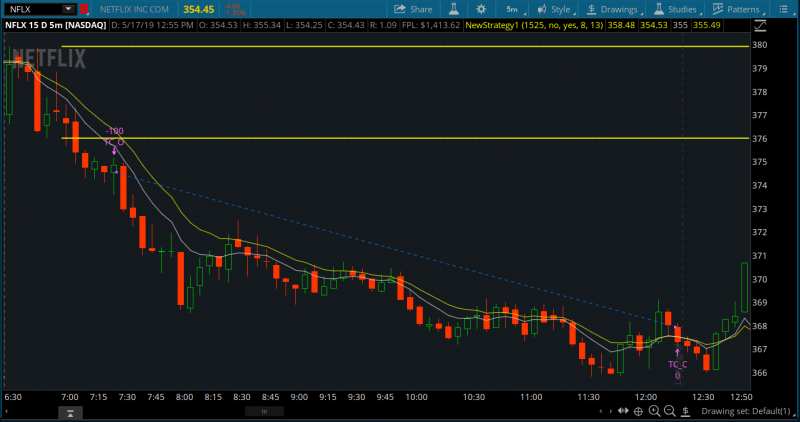Open the Studies flask menu
The width and height of the screenshot is (800, 422).
tap(675, 9)
